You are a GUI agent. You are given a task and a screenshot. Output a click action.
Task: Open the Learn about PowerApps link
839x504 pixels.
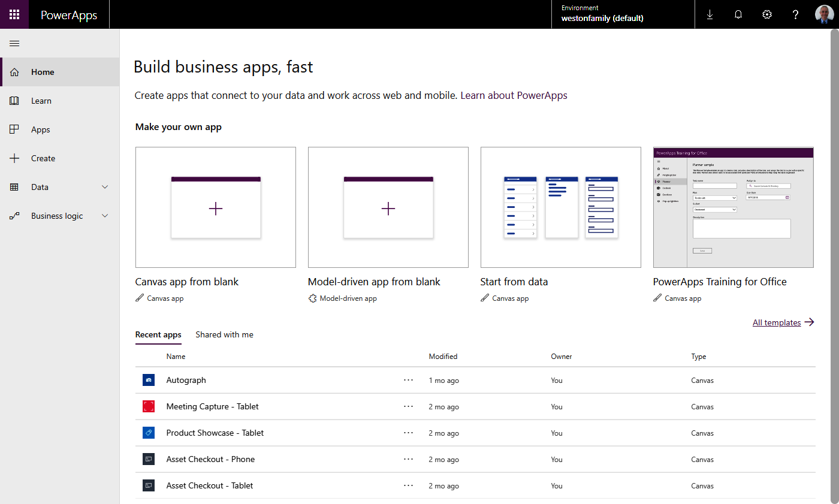[x=514, y=95]
